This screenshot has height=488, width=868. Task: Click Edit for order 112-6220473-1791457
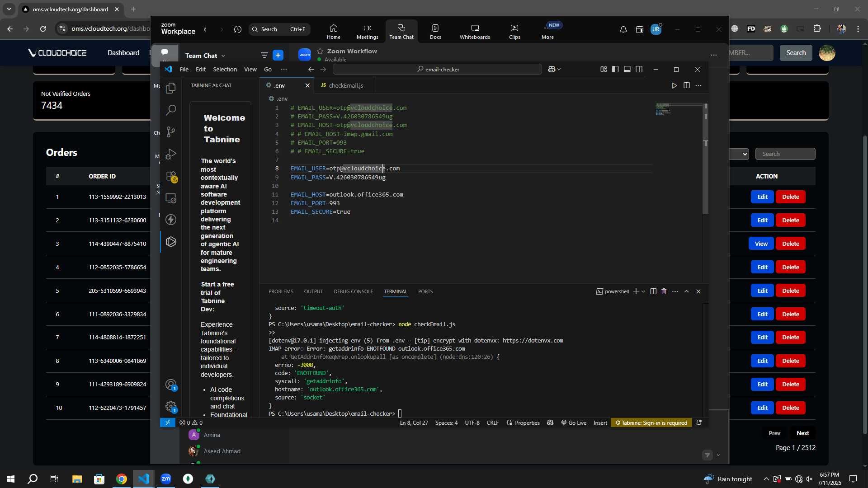tap(762, 408)
